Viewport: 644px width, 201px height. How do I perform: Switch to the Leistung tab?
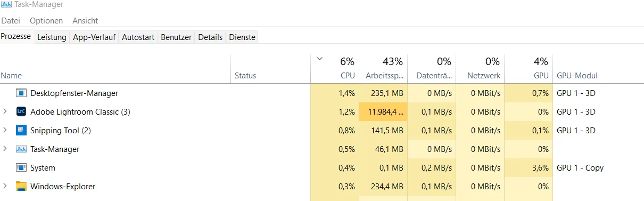[52, 37]
